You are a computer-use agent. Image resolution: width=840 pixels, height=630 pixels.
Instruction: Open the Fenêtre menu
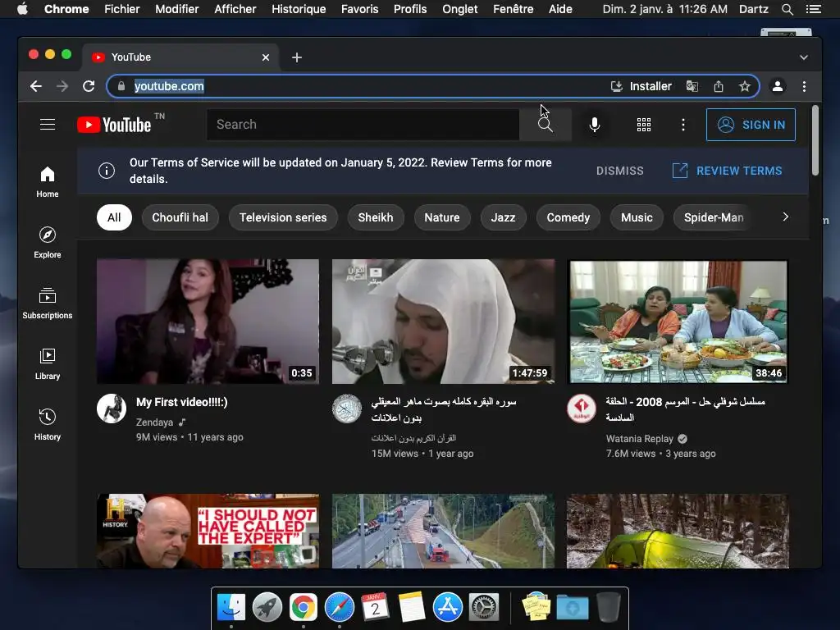click(x=513, y=9)
